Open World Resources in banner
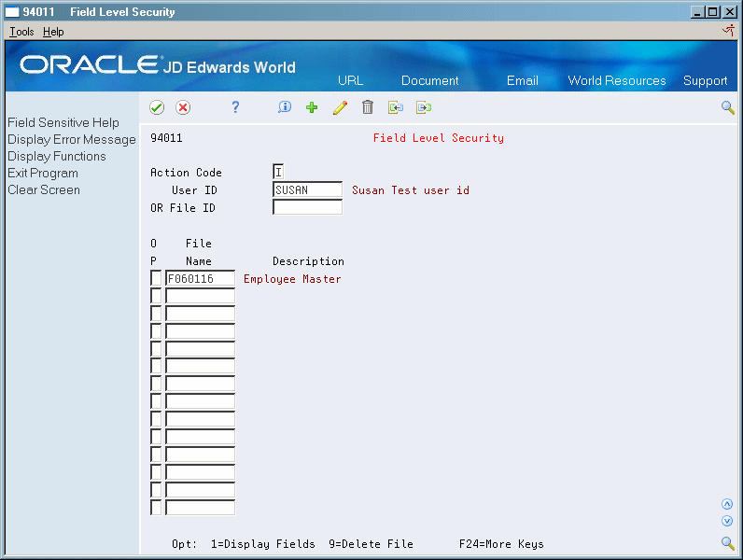Image resolution: width=743 pixels, height=560 pixels. (616, 80)
